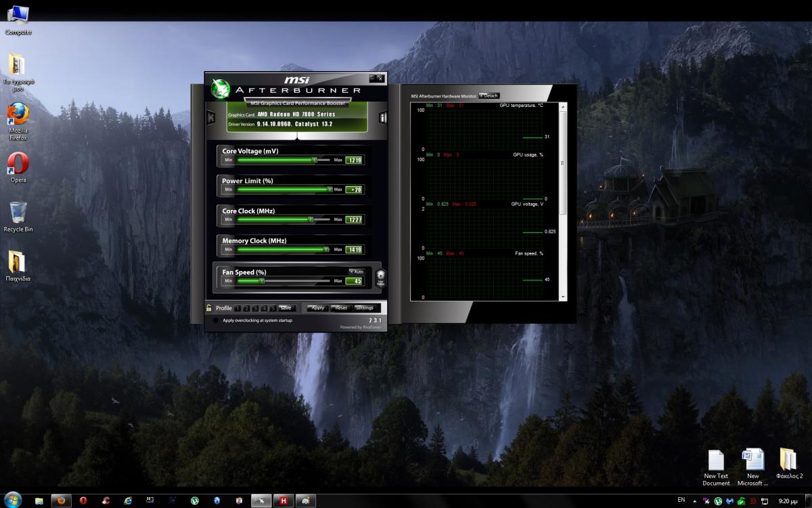Click hardware monitor scrollbar up arrow
The image size is (812, 508).
pyautogui.click(x=562, y=106)
